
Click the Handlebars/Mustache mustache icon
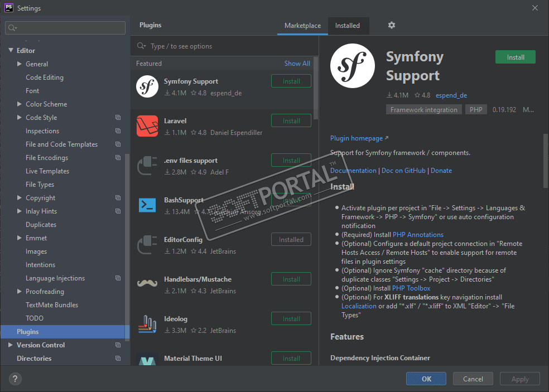tap(147, 283)
